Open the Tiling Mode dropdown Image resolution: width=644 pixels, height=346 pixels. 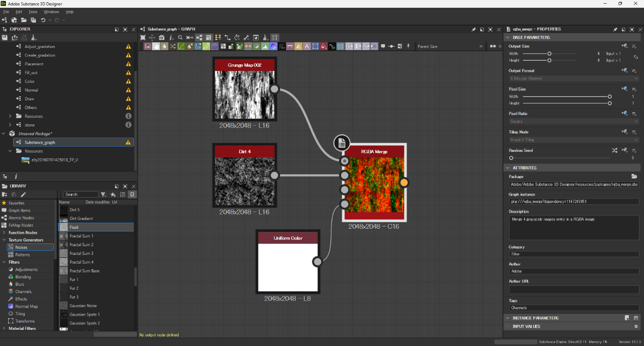click(x=574, y=140)
